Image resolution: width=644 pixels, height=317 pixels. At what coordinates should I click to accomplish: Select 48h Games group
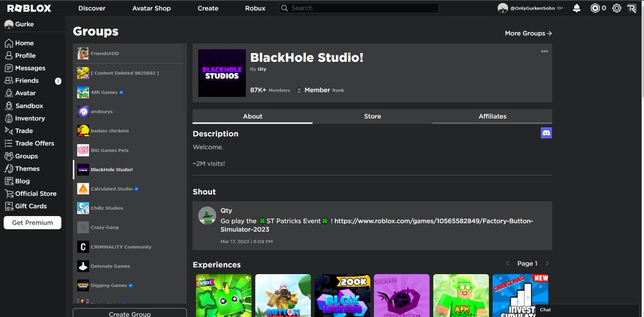click(128, 92)
